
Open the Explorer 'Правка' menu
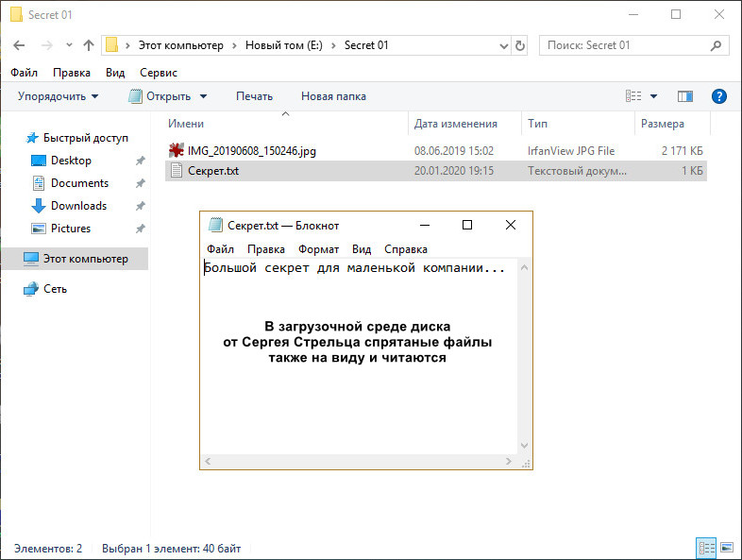coord(72,73)
